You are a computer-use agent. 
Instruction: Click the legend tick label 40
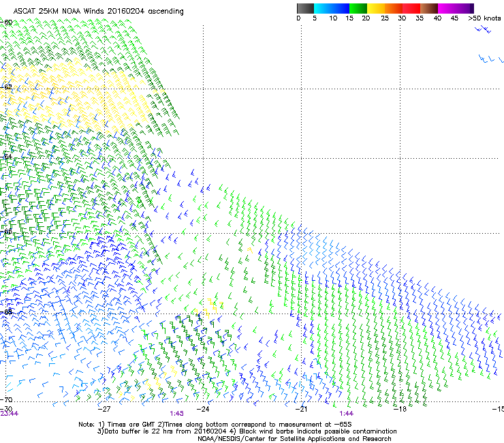(437, 18)
